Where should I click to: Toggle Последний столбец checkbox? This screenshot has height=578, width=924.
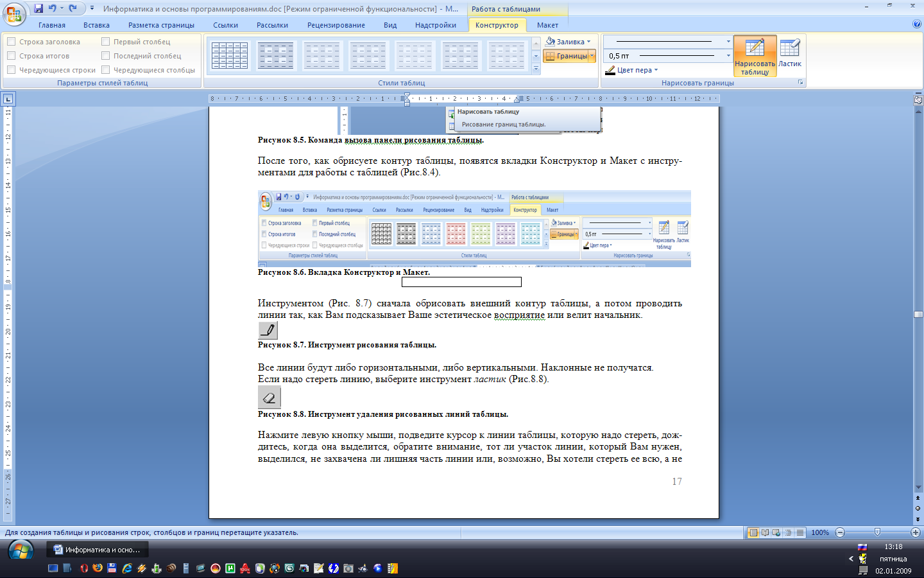coord(106,56)
